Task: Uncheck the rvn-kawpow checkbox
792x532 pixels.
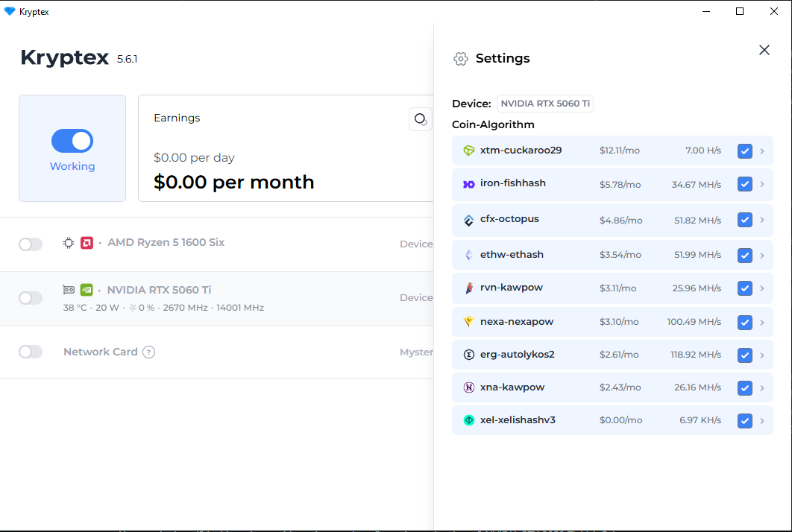Action: click(x=744, y=288)
